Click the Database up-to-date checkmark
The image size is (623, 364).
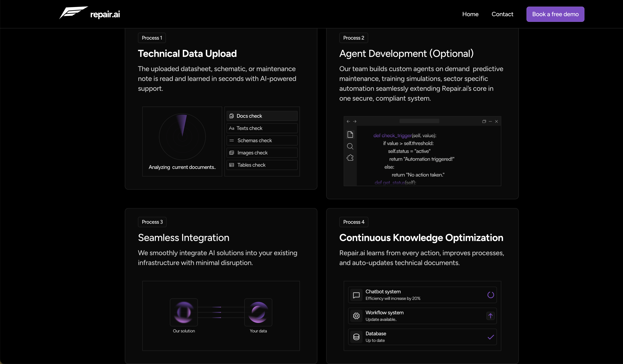pyautogui.click(x=491, y=337)
